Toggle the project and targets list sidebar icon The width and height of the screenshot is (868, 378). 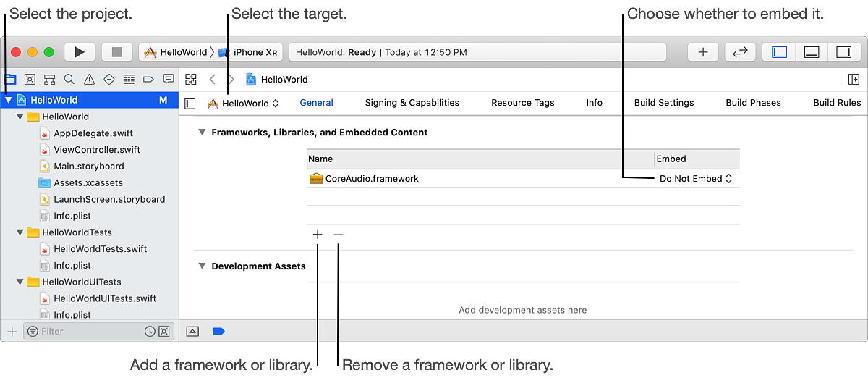(190, 104)
